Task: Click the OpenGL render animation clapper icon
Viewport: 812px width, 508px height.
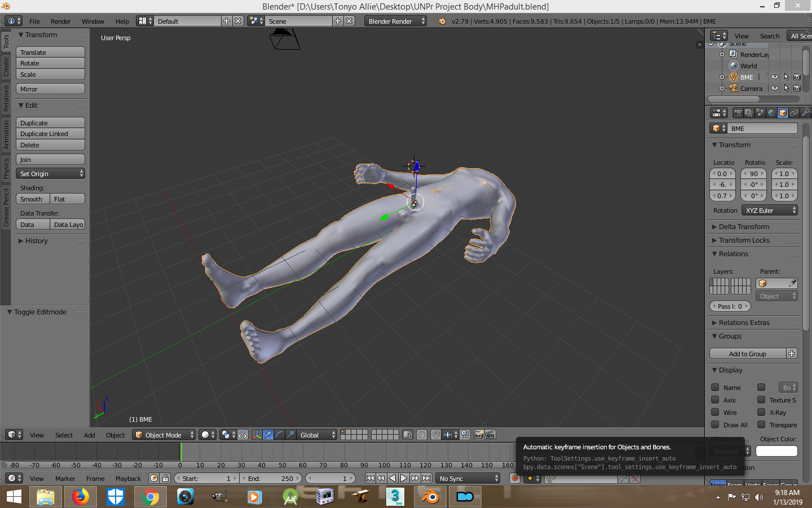Action: (490, 435)
